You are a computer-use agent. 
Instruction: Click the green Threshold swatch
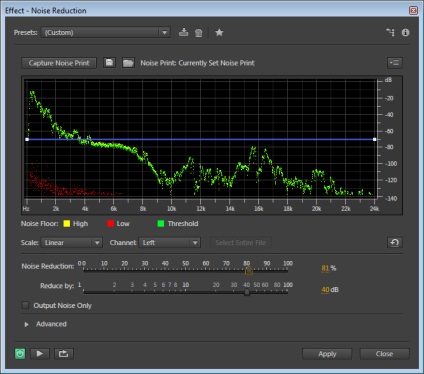pyautogui.click(x=161, y=224)
